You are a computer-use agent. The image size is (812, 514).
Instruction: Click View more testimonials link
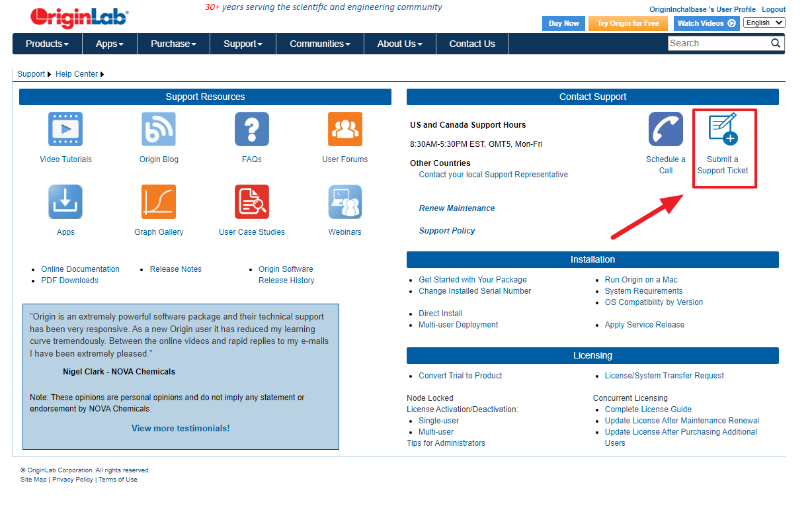pos(181,428)
